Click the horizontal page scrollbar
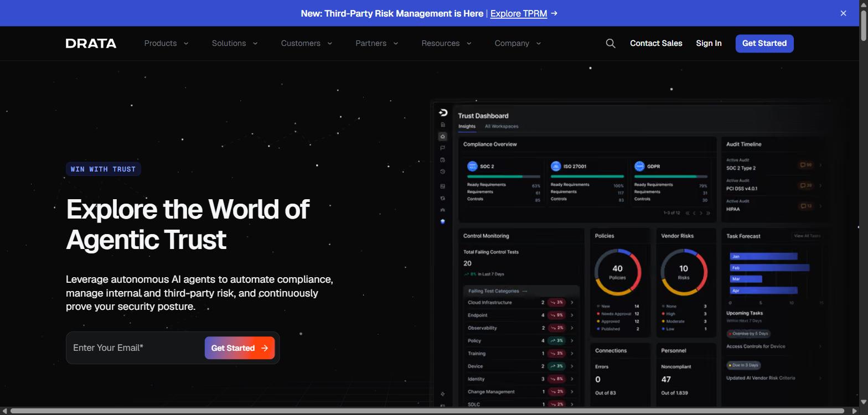The width and height of the screenshot is (868, 415). [426, 411]
